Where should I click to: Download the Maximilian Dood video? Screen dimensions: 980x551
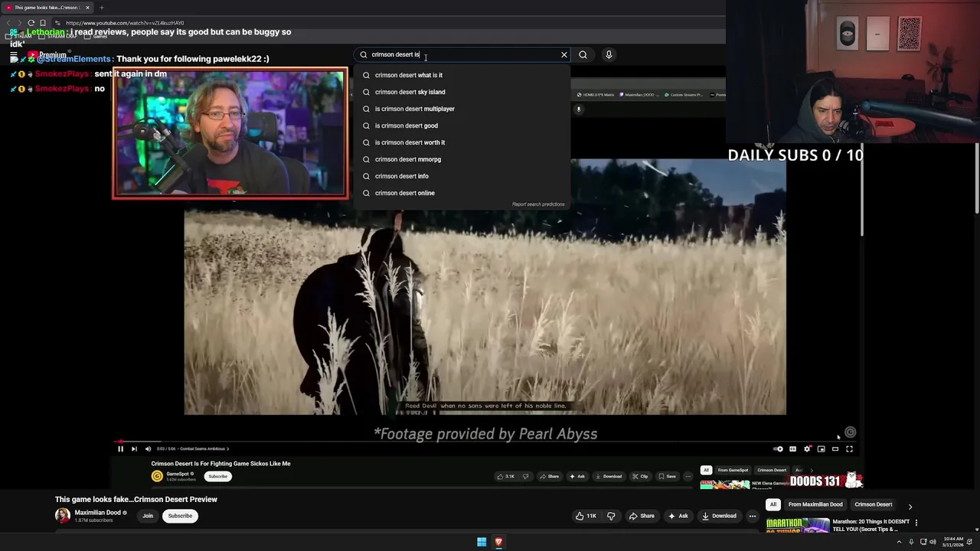[719, 516]
